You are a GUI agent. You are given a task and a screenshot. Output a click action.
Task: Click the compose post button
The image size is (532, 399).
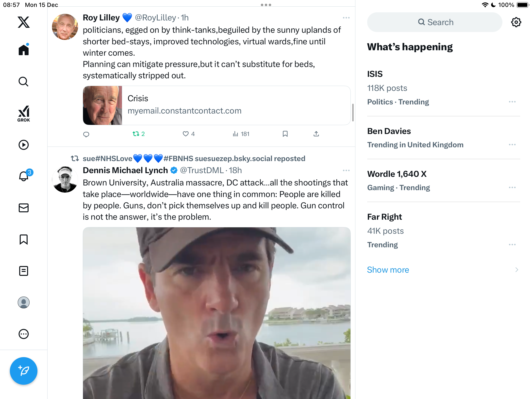(x=24, y=371)
